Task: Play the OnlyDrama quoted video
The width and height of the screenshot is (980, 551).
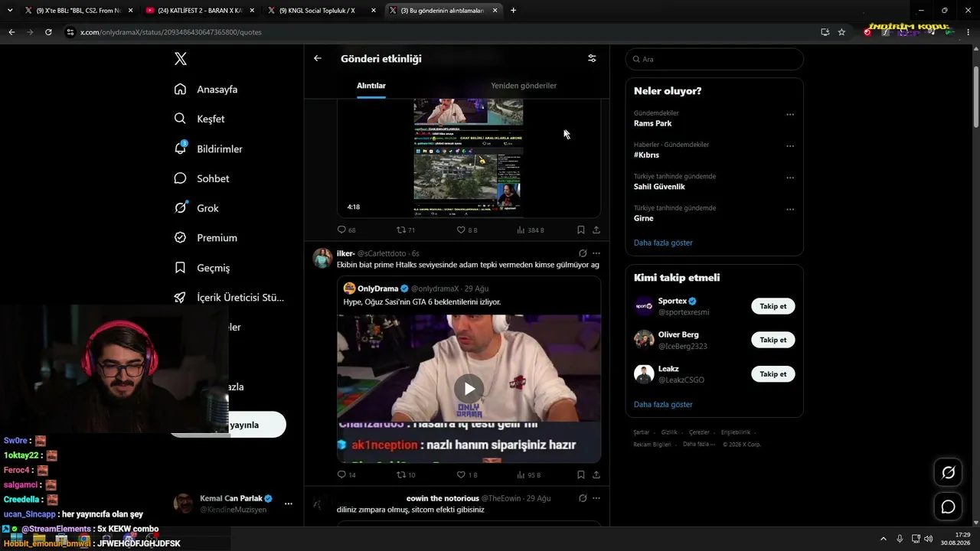Action: point(469,387)
